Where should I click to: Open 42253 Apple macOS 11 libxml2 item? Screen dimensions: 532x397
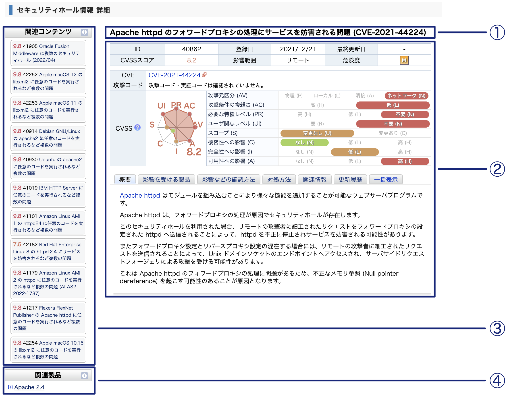pos(48,110)
